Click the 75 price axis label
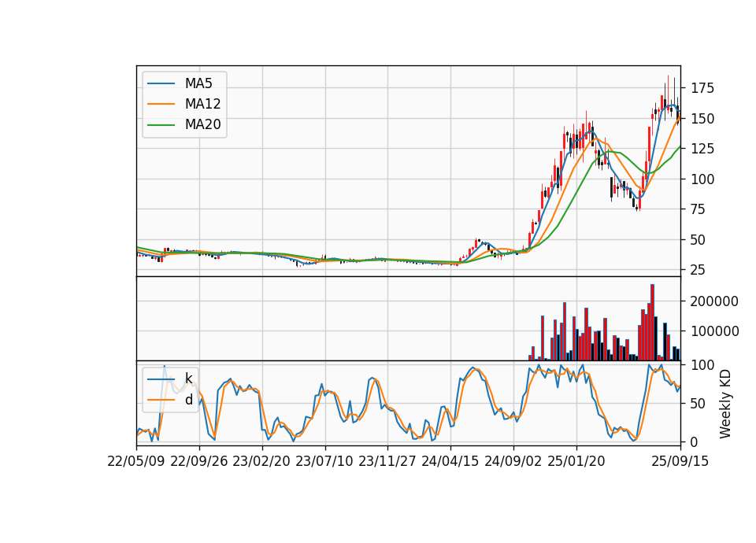This screenshot has width=756, height=543. click(699, 209)
